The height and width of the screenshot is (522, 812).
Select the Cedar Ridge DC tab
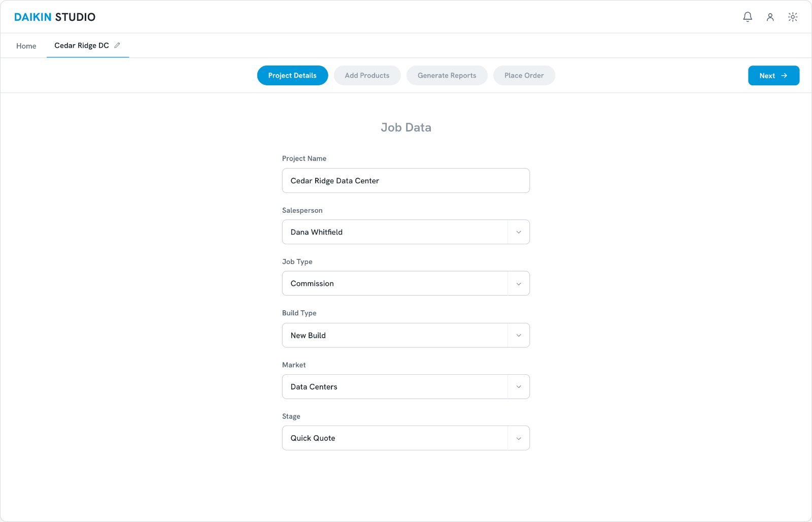(x=82, y=45)
